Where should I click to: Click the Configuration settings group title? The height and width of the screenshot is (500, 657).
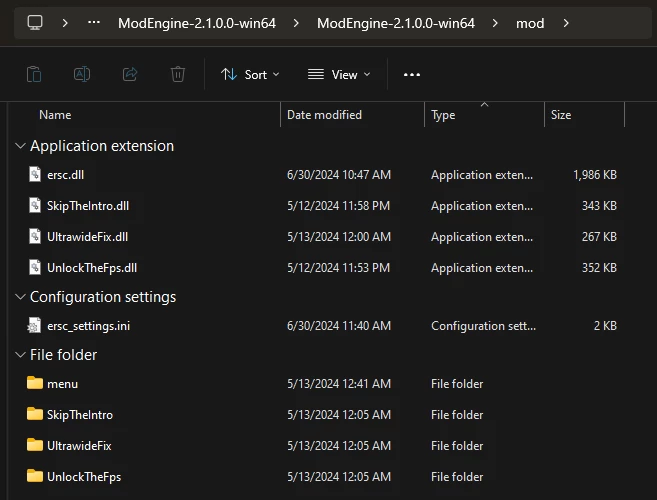coord(103,297)
